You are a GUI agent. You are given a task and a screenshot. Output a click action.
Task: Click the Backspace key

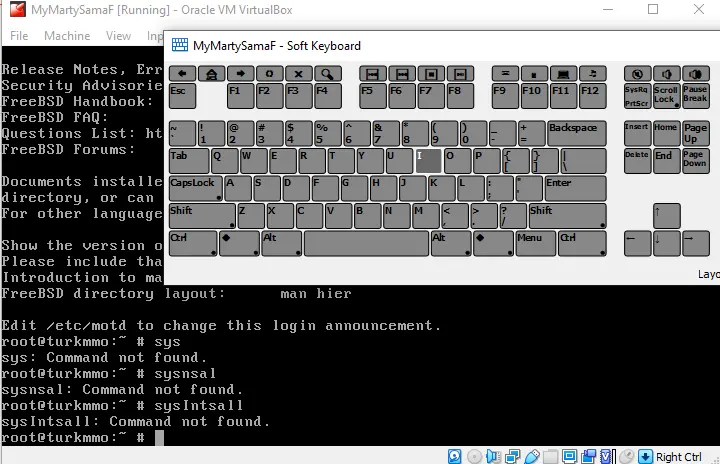tap(577, 133)
